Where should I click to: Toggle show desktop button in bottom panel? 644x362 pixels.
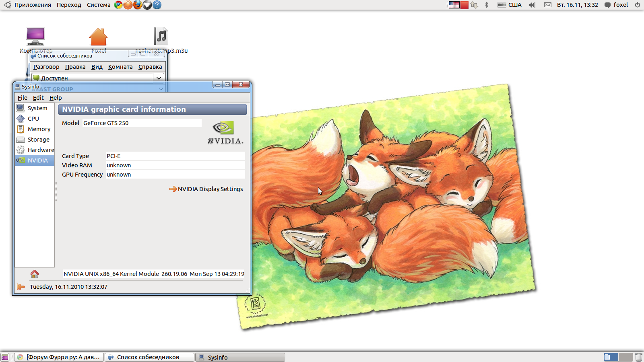pyautogui.click(x=5, y=357)
